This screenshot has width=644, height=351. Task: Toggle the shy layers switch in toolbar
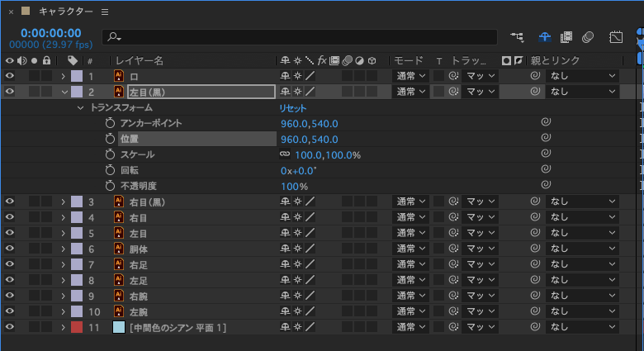[544, 37]
